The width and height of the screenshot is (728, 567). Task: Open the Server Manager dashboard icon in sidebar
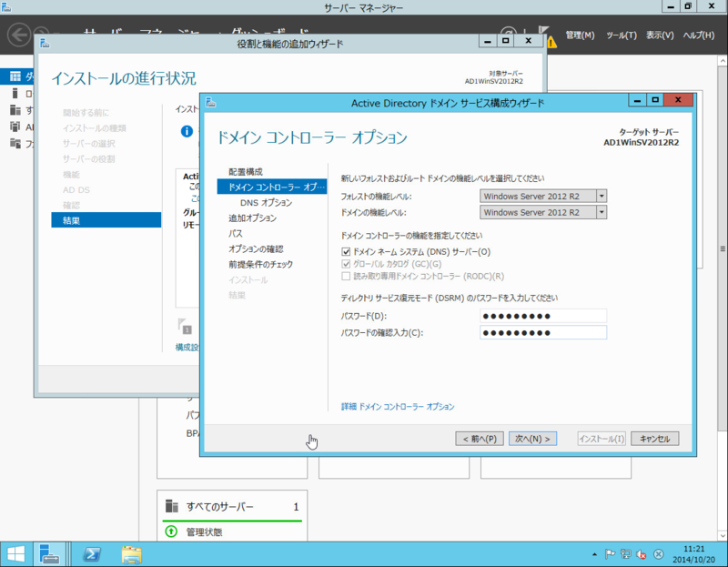tap(15, 76)
